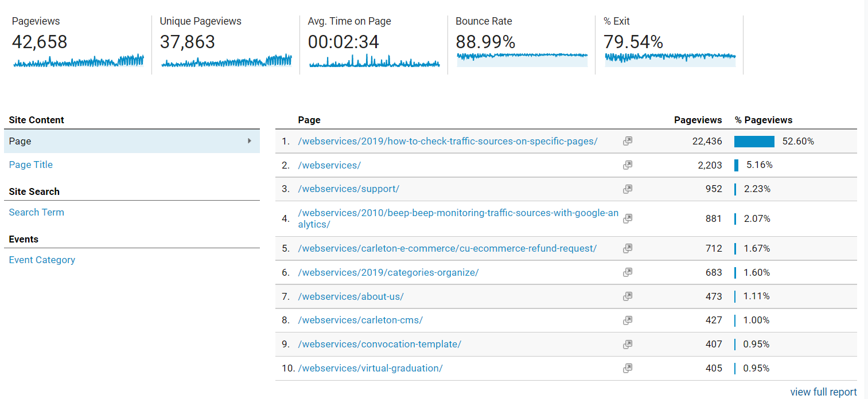Click external link icon for carleton-cms page
Image resolution: width=868 pixels, height=399 pixels.
(x=628, y=320)
